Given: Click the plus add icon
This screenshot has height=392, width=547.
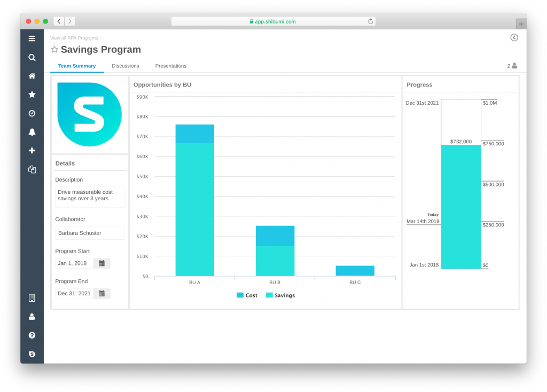Looking at the screenshot, I should point(32,151).
